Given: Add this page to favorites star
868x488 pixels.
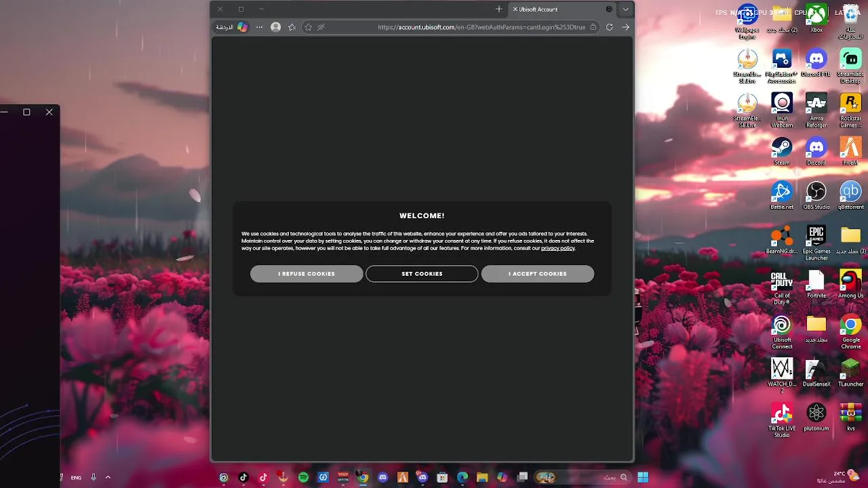Looking at the screenshot, I should point(308,27).
